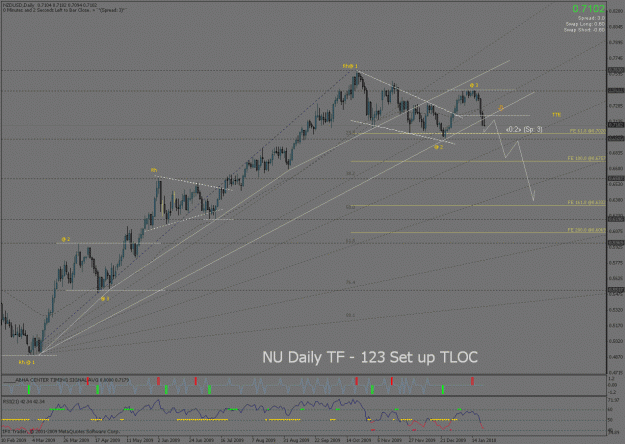Click the '22 Sep 2009' date axis label
Image resolution: width=625 pixels, height=444 pixels.
click(x=328, y=440)
